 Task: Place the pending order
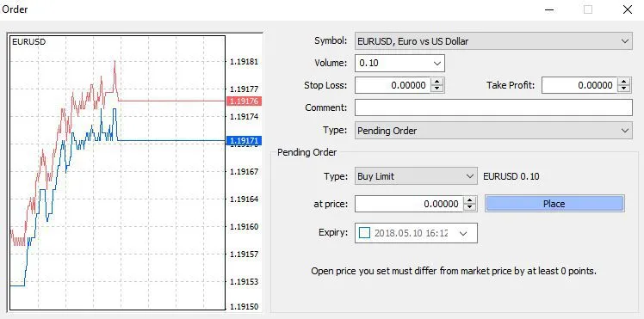(x=554, y=204)
